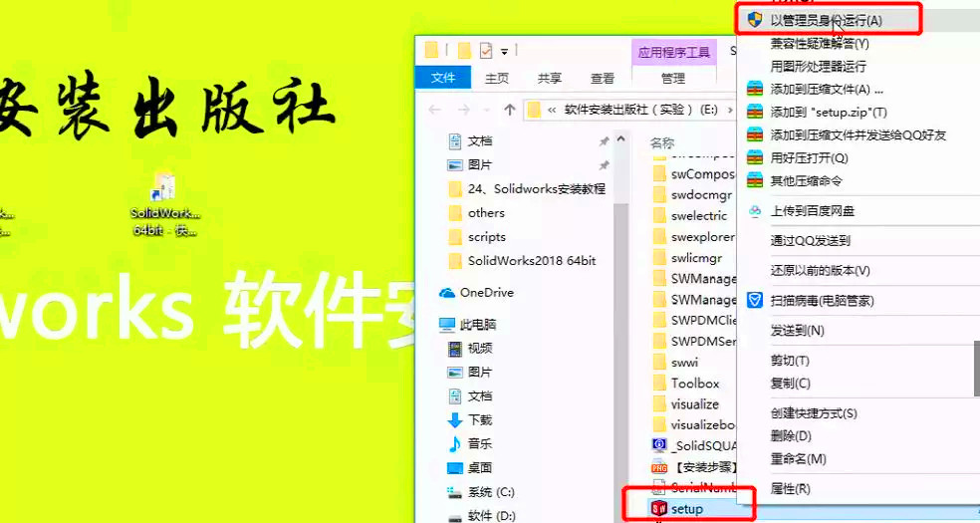Viewport: 980px width, 523px height.
Task: Sort by 名称 column header
Action: click(x=662, y=143)
